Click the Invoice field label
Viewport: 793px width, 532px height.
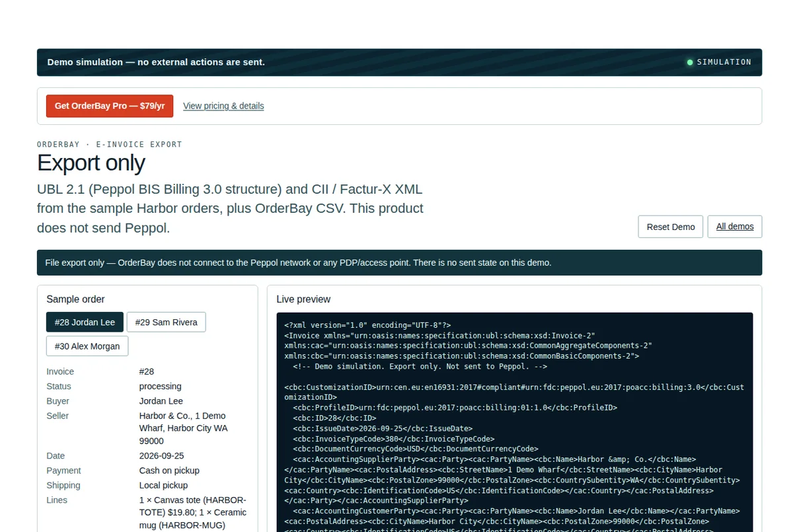pos(60,371)
